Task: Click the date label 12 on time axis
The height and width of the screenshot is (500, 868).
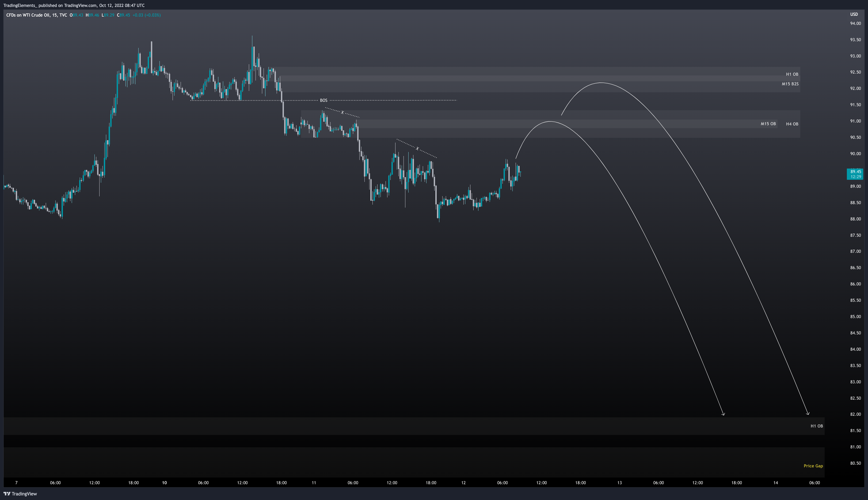Action: pyautogui.click(x=463, y=483)
